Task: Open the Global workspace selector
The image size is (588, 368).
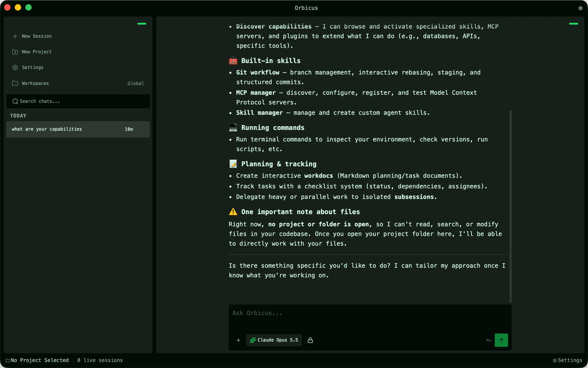Action: [136, 83]
